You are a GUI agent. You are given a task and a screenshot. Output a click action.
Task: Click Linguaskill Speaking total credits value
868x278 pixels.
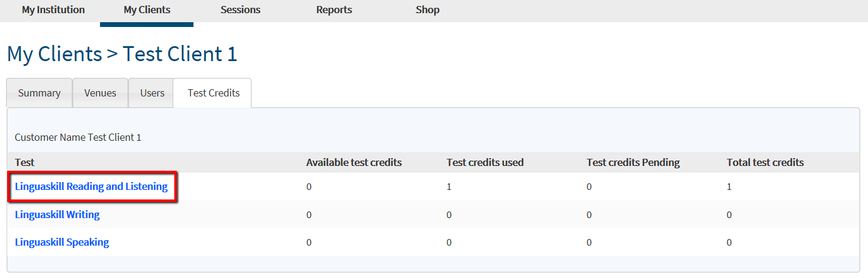pyautogui.click(x=729, y=243)
